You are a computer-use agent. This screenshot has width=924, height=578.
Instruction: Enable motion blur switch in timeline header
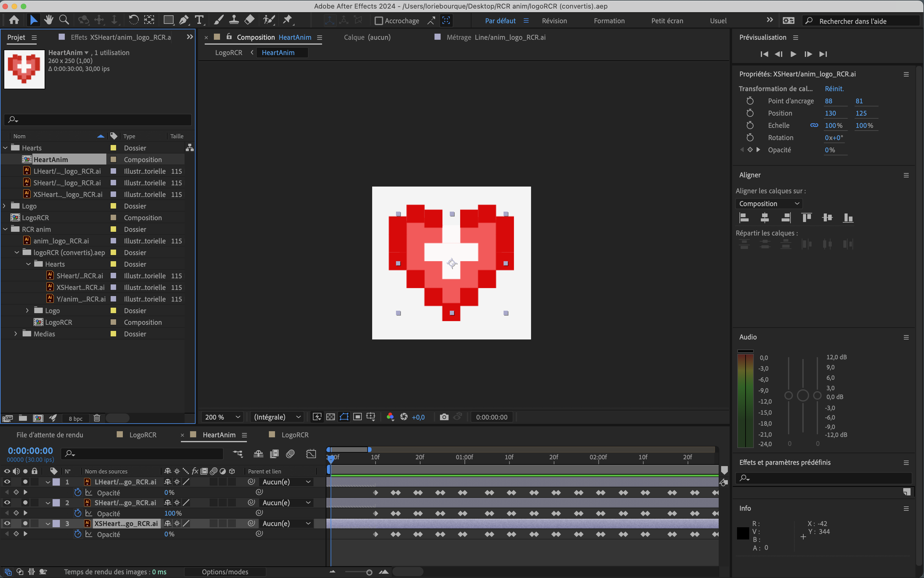[290, 454]
